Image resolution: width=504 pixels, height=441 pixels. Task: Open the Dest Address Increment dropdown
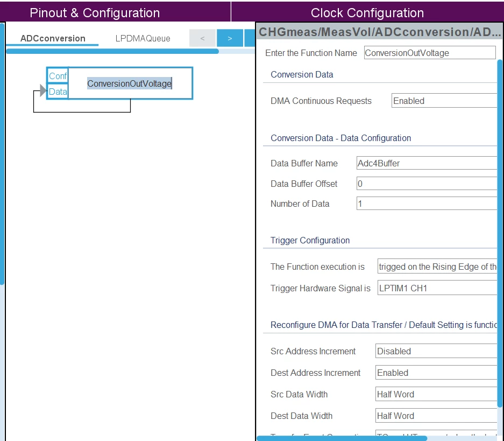click(436, 373)
